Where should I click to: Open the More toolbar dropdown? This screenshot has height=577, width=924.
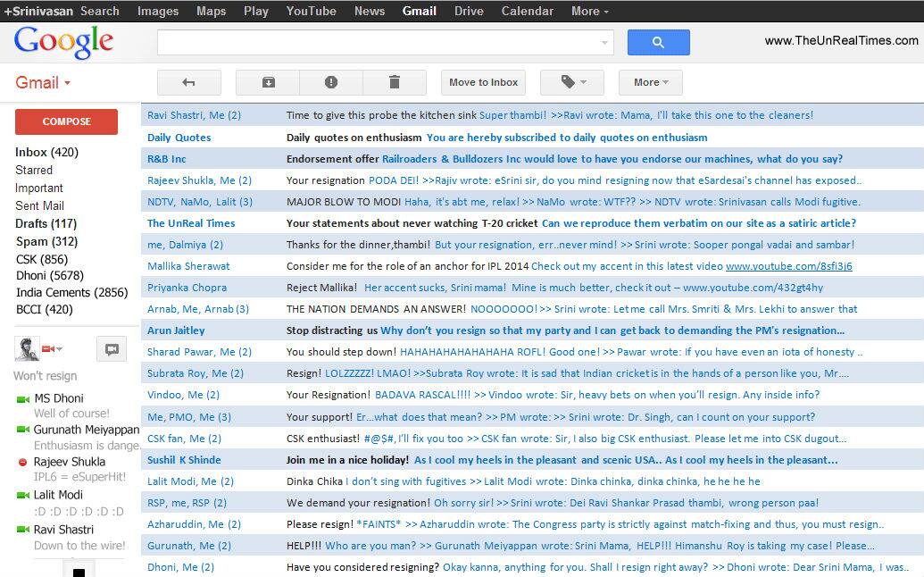651,82
